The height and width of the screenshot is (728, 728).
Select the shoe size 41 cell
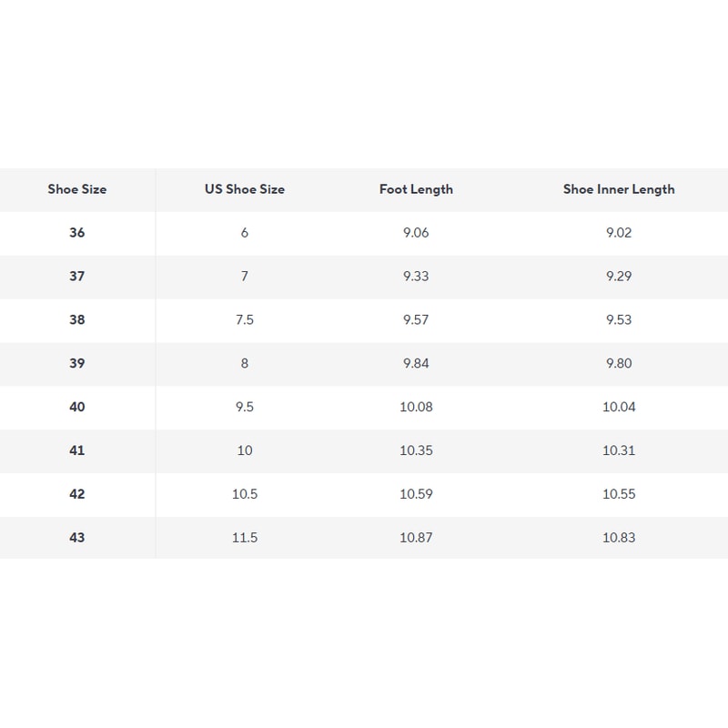coord(77,450)
